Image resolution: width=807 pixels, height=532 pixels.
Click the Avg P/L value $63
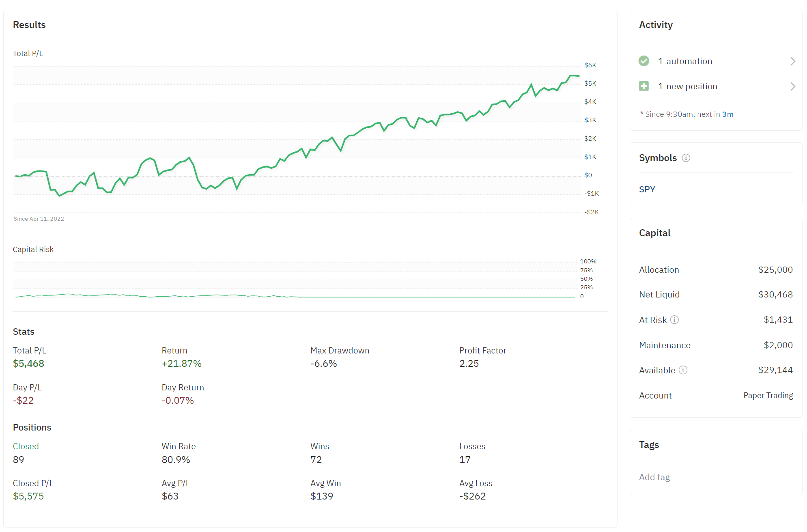tap(170, 496)
